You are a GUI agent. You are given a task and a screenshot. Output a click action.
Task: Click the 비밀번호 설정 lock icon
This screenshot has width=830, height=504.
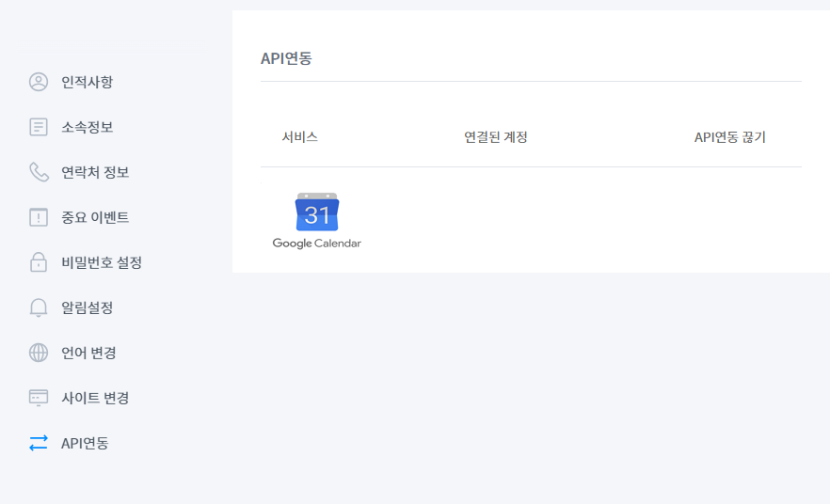pyautogui.click(x=38, y=262)
